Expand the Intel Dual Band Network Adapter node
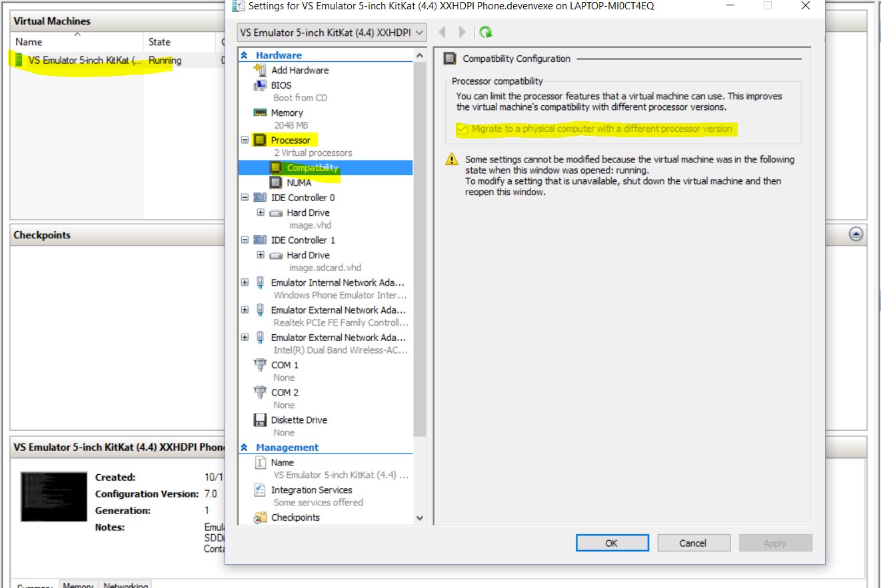This screenshot has width=881, height=588. pos(245,337)
